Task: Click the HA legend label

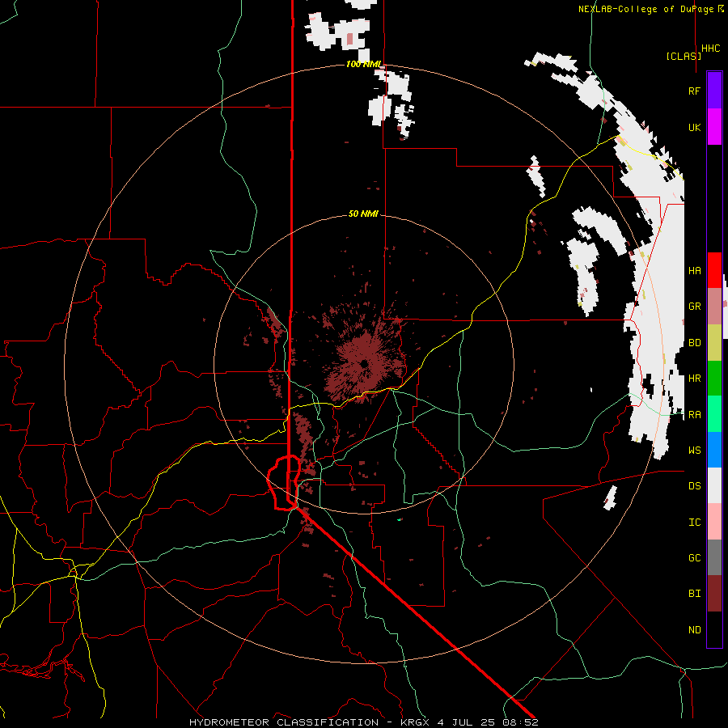Action: tap(694, 271)
